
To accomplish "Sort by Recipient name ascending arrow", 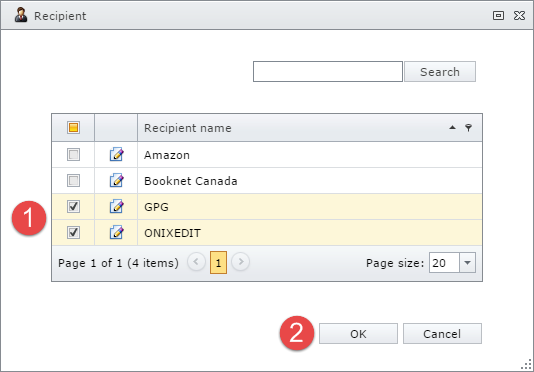I will click(x=452, y=127).
